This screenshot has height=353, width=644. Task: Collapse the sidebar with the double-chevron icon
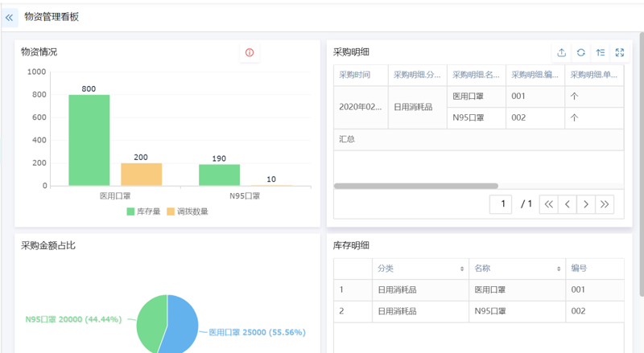click(x=10, y=17)
